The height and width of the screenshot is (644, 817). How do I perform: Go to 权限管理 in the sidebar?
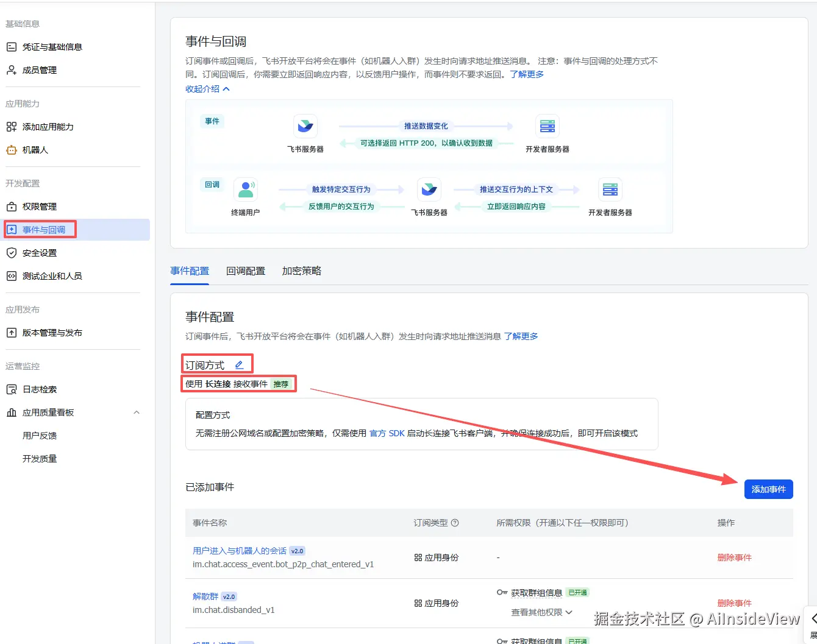click(40, 207)
